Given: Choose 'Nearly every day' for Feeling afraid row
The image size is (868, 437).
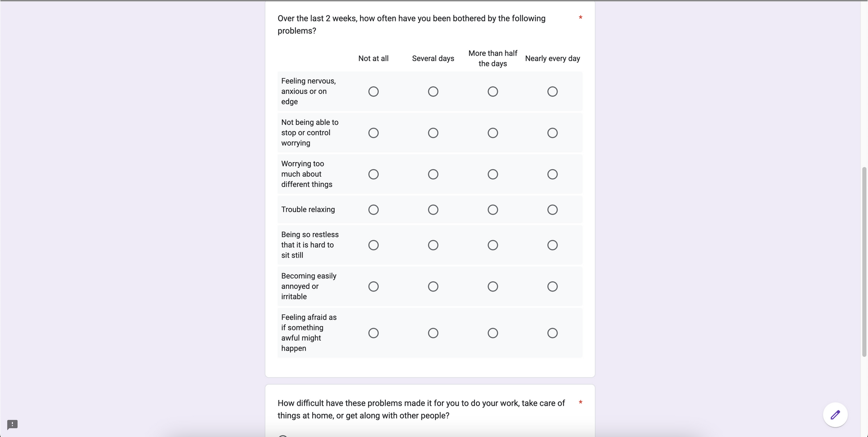Looking at the screenshot, I should pyautogui.click(x=552, y=333).
